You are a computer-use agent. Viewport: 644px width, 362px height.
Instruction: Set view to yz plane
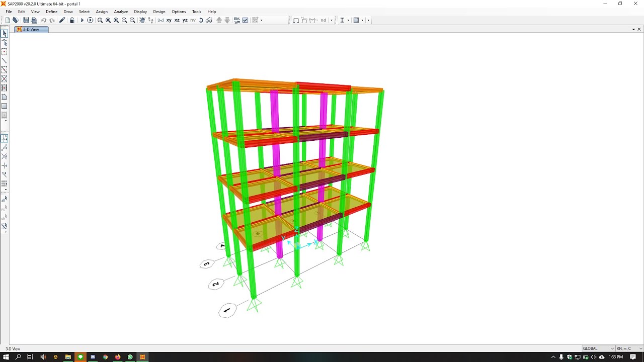(185, 20)
